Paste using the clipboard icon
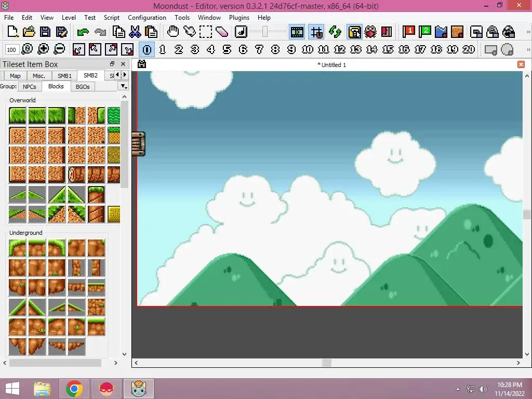The height and width of the screenshot is (399, 532). click(151, 32)
